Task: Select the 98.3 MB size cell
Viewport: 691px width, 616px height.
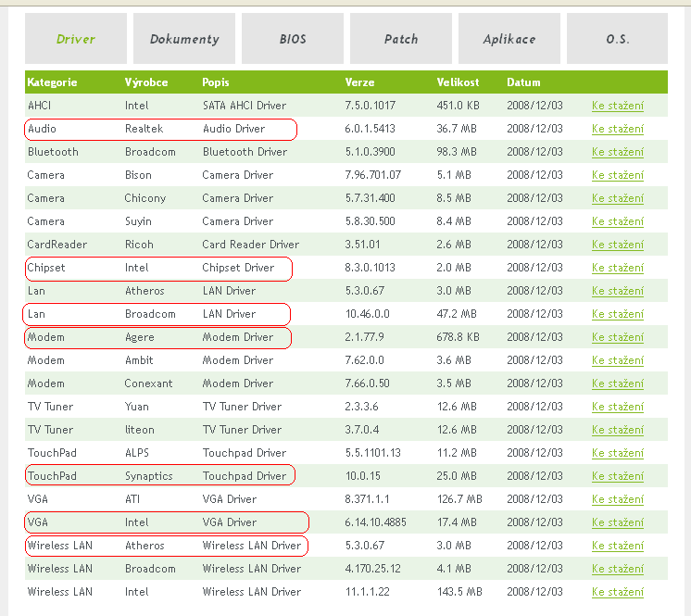Action: click(x=457, y=152)
